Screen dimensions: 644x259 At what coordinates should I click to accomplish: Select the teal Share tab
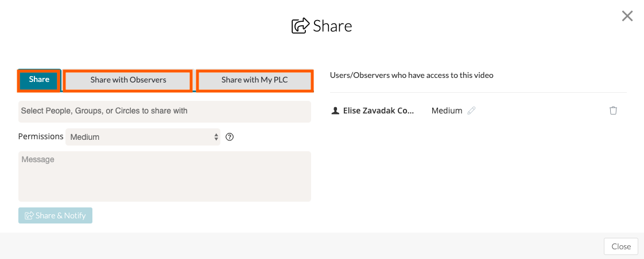(x=39, y=80)
